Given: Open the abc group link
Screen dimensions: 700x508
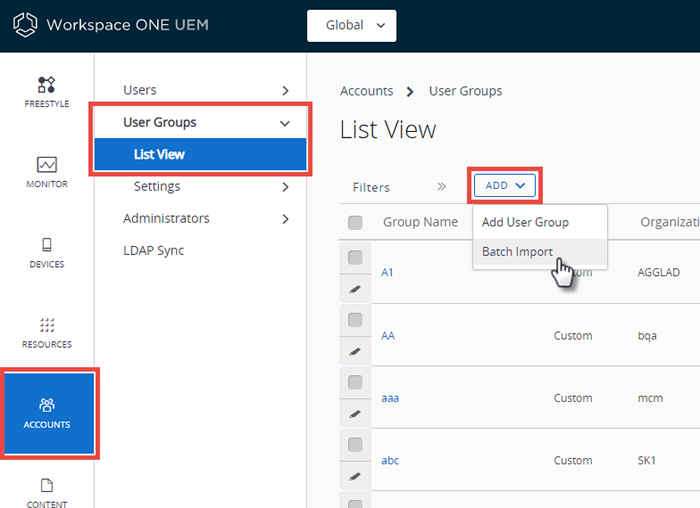Looking at the screenshot, I should [x=390, y=461].
